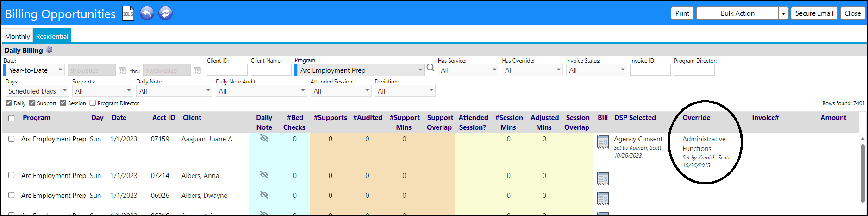Open the Days Scheduled Days dropdown
The image size is (868, 216).
(x=37, y=91)
